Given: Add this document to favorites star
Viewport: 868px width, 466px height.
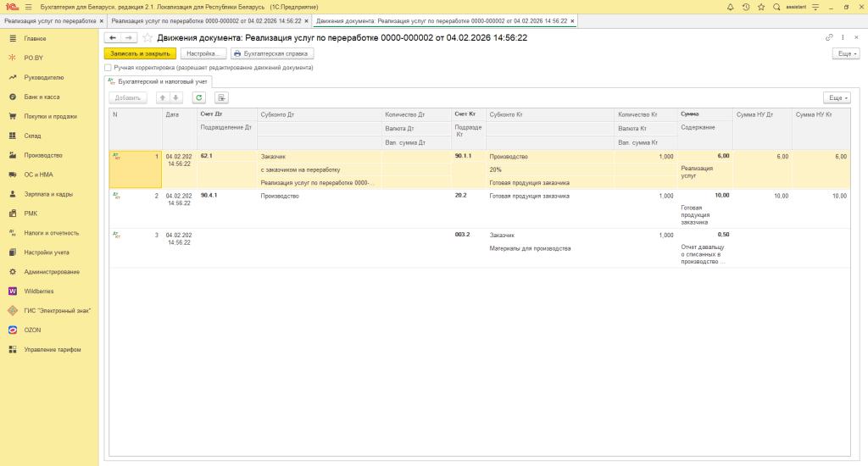Looking at the screenshot, I should click(147, 38).
